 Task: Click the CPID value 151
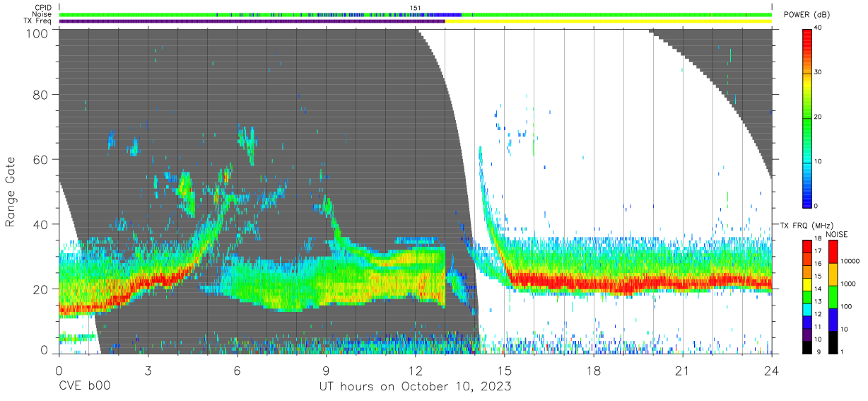pos(416,8)
